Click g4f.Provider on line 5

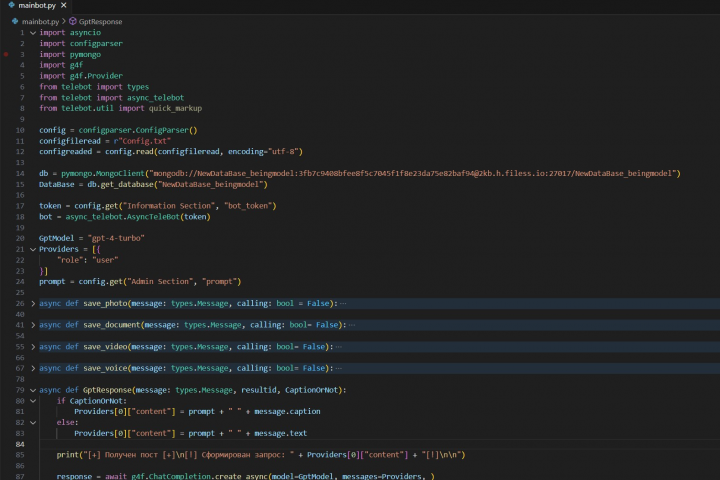point(96,76)
